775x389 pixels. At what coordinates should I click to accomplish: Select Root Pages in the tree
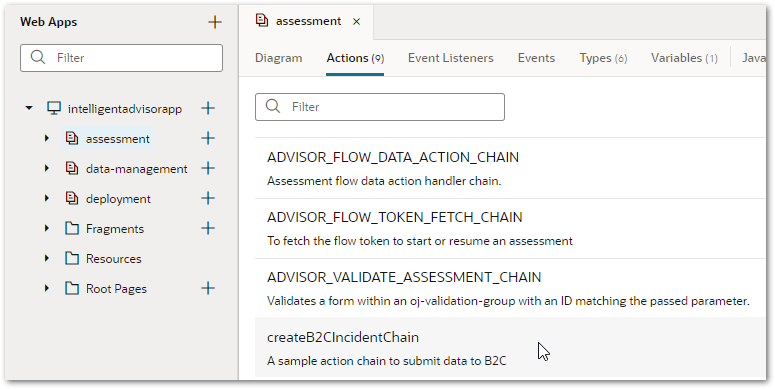[x=116, y=289]
